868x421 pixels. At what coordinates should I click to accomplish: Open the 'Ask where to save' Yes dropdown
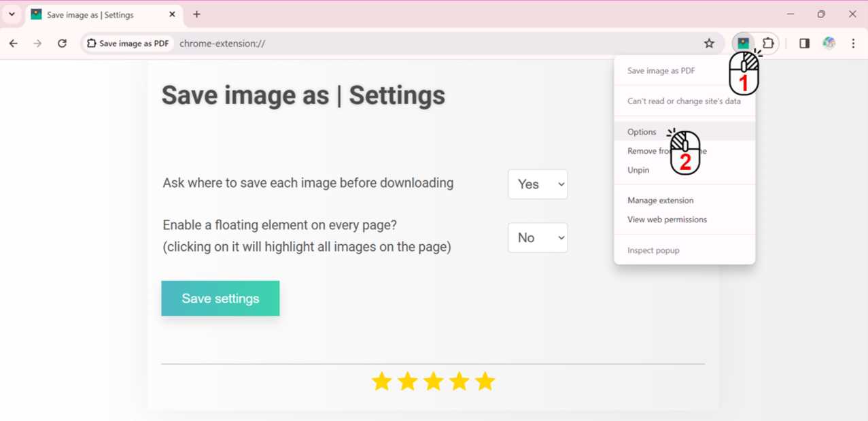pos(537,184)
